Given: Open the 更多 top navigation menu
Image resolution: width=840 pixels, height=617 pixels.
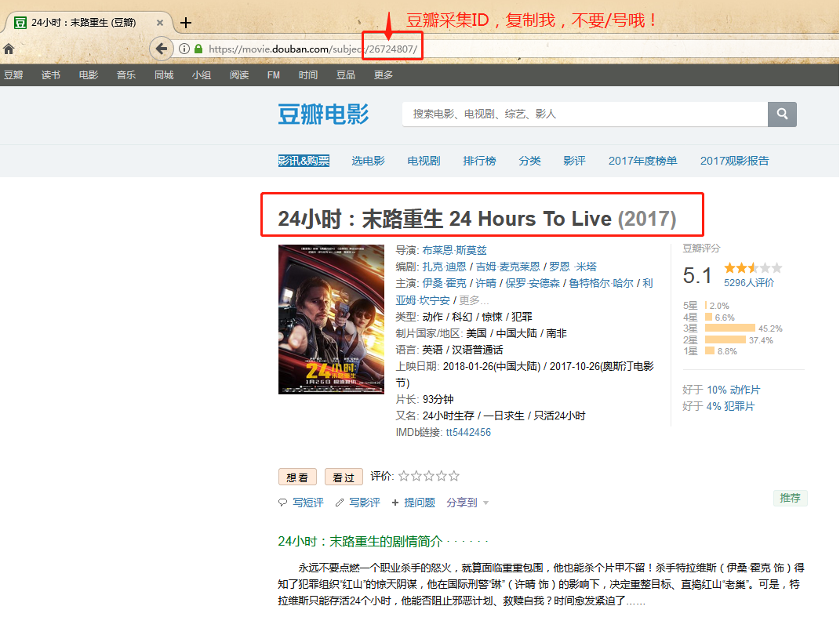Looking at the screenshot, I should (384, 75).
